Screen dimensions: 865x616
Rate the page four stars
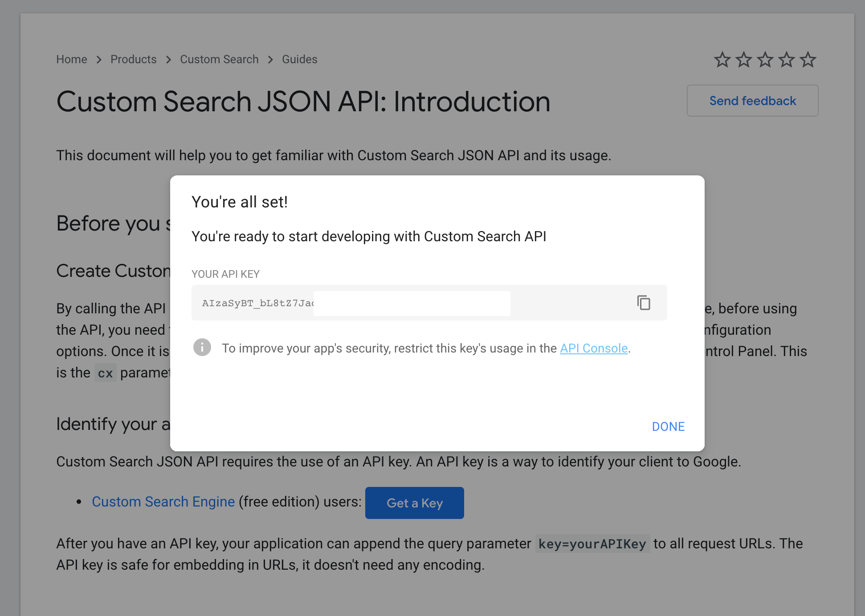coord(786,60)
